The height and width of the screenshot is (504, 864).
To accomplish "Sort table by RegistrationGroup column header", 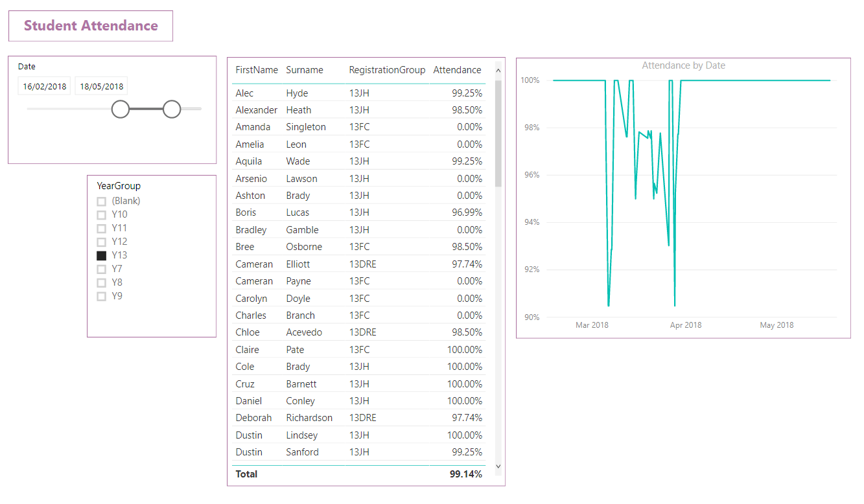I will tap(387, 70).
